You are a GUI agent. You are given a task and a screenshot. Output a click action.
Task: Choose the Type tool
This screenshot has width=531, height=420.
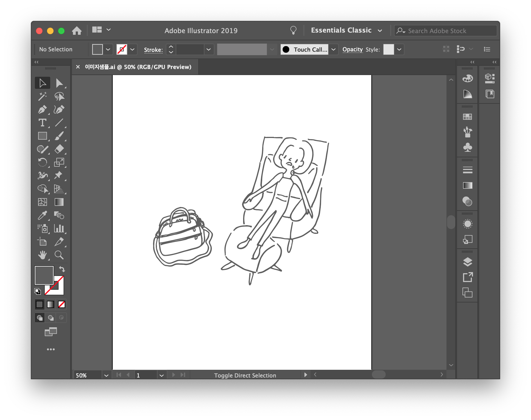(43, 123)
